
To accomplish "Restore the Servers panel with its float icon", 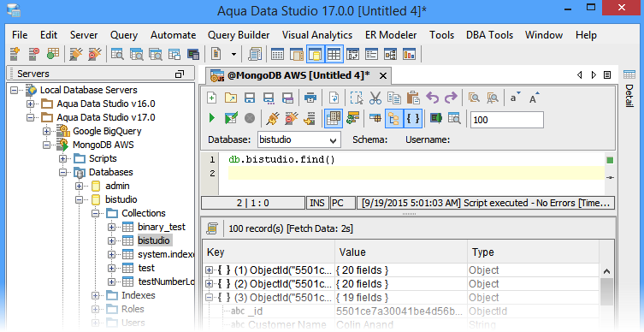I will [180, 74].
